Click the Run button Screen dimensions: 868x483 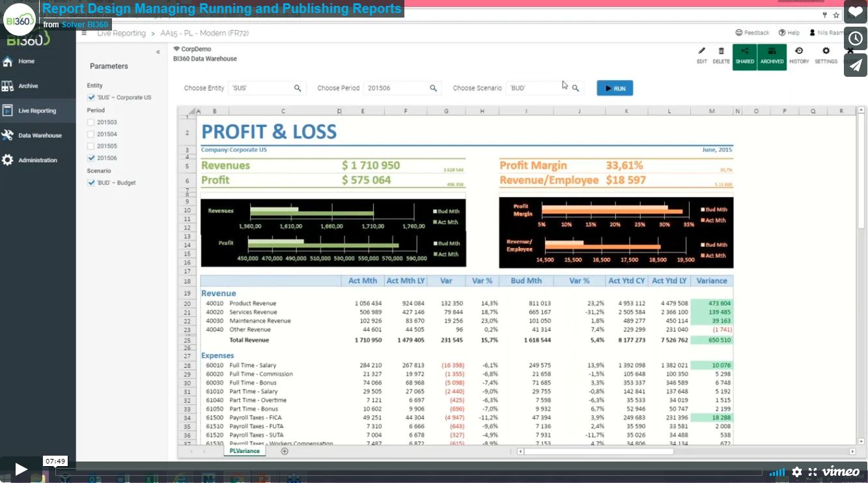click(614, 88)
